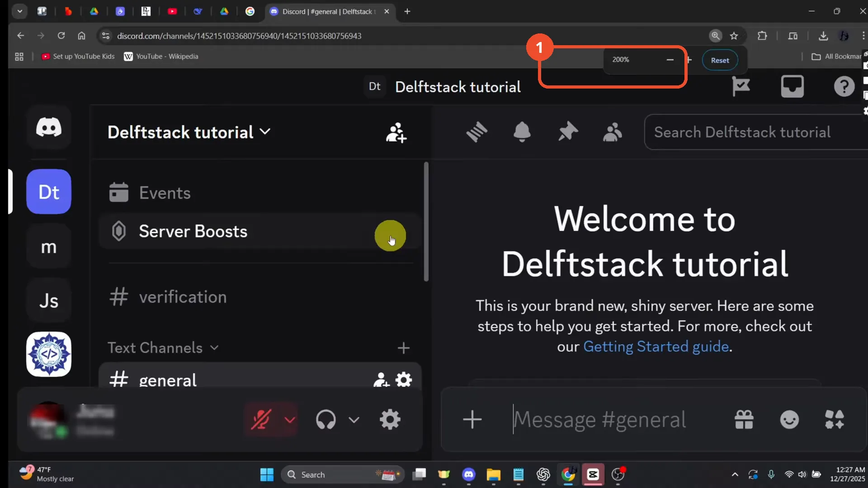Create invite for the general channel

tap(381, 380)
